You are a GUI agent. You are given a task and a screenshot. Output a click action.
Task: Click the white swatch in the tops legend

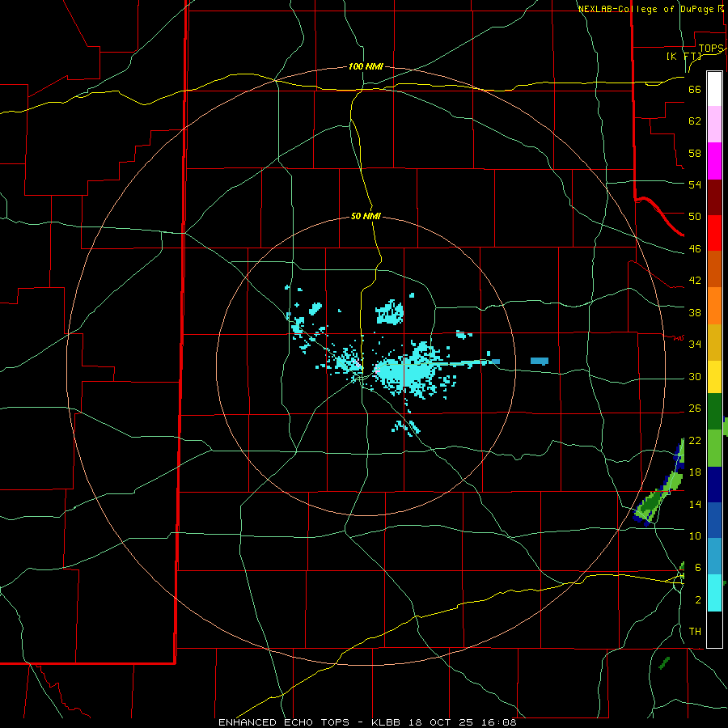[x=714, y=89]
